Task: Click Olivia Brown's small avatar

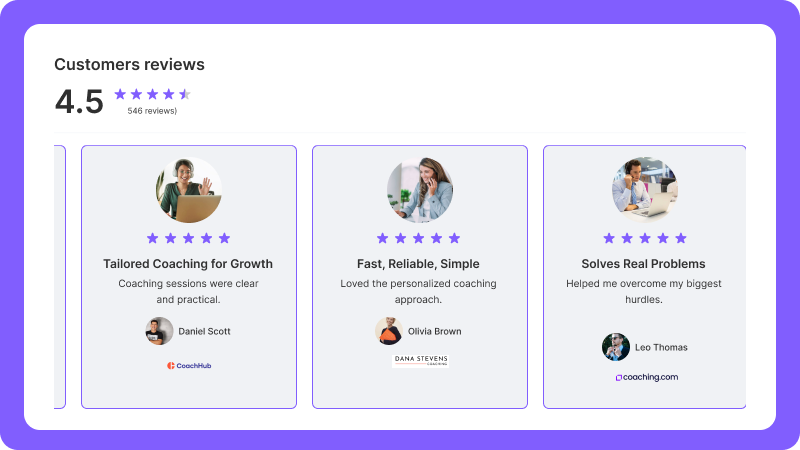Action: [x=389, y=331]
